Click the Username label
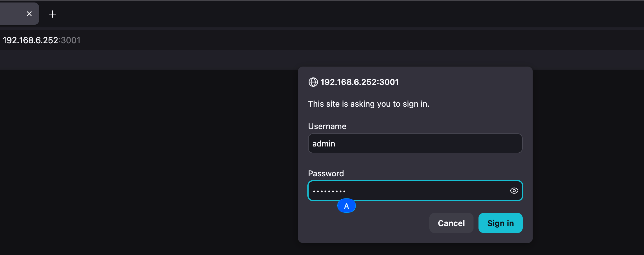Image resolution: width=644 pixels, height=255 pixels. (x=327, y=126)
